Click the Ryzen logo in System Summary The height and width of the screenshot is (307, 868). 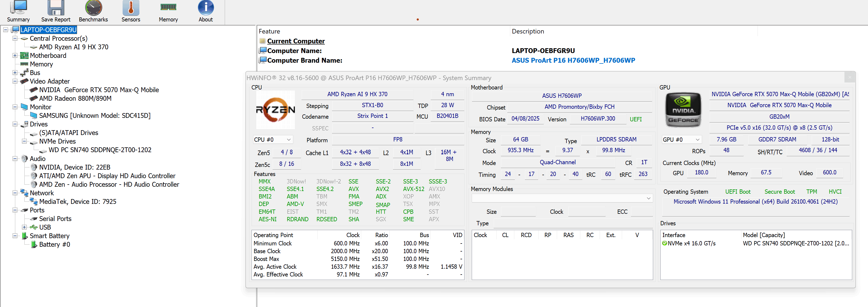point(276,110)
